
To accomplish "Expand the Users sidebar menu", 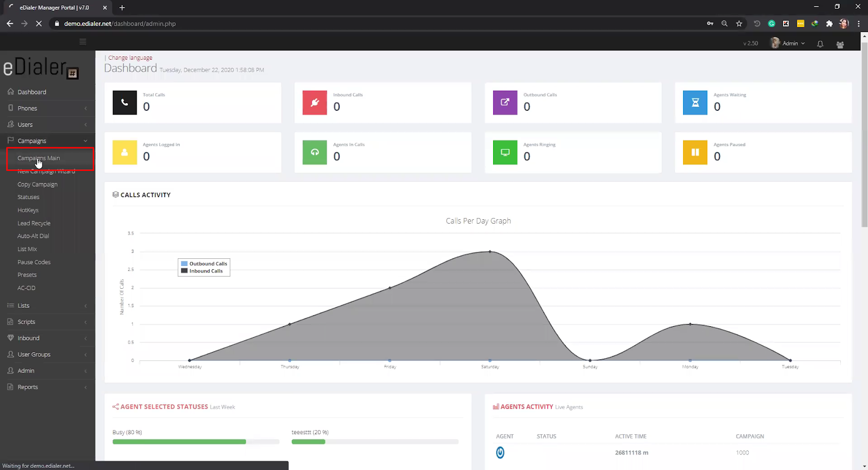I will tap(48, 124).
